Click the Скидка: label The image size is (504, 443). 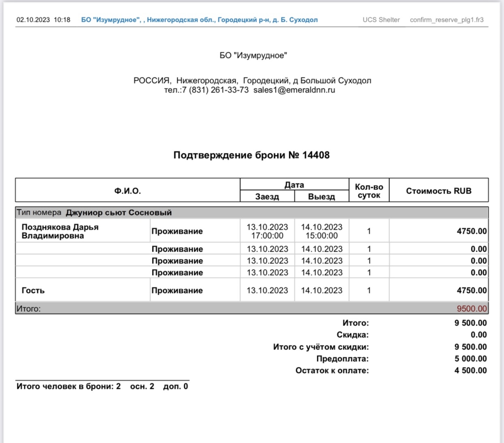point(353,335)
